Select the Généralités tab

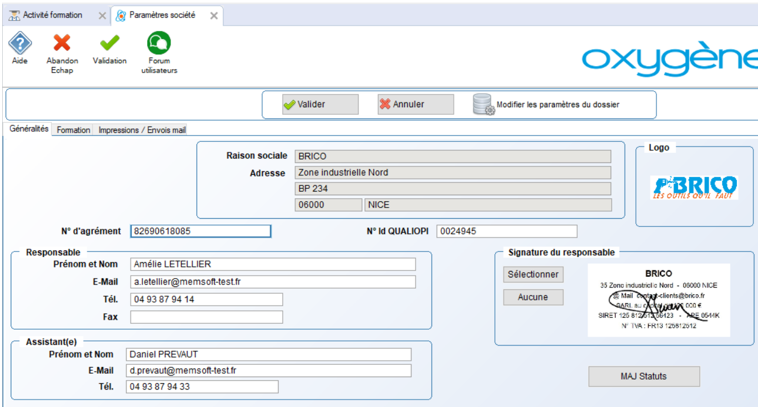pos(28,129)
